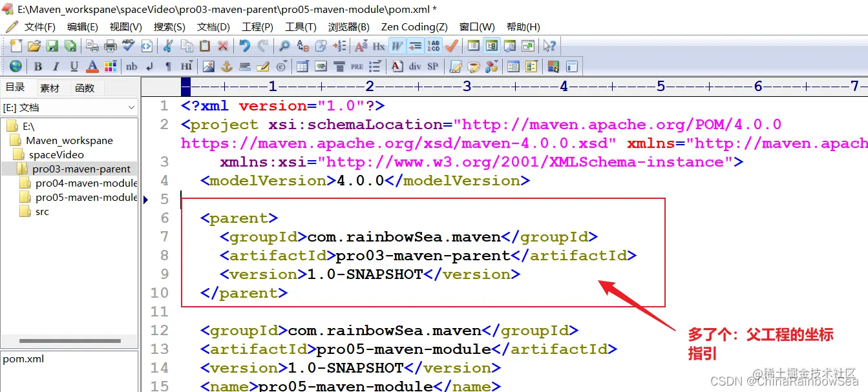This screenshot has width=868, height=392.
Task: Click the globe browser preview icon
Action: coord(16,66)
